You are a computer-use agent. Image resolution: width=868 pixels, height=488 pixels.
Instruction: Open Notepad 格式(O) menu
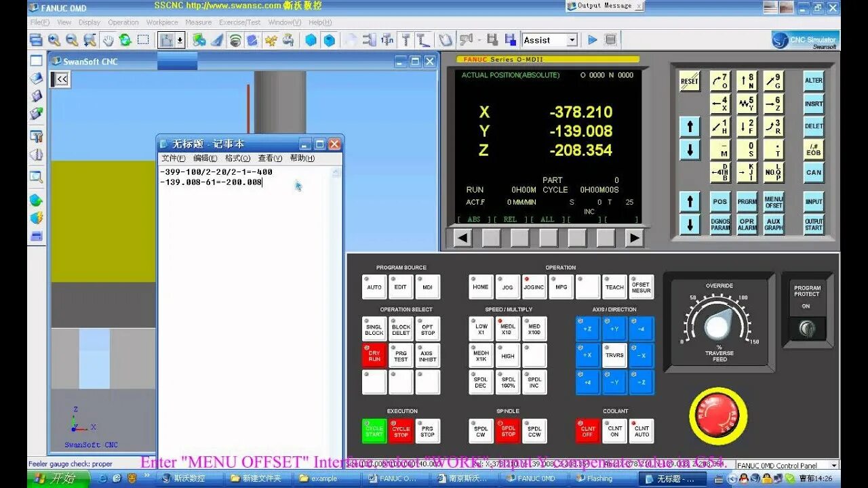[x=237, y=158]
